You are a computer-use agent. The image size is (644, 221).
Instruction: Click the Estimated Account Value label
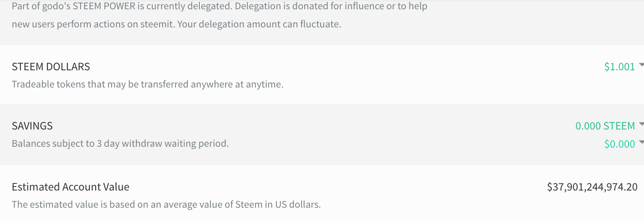tap(70, 187)
